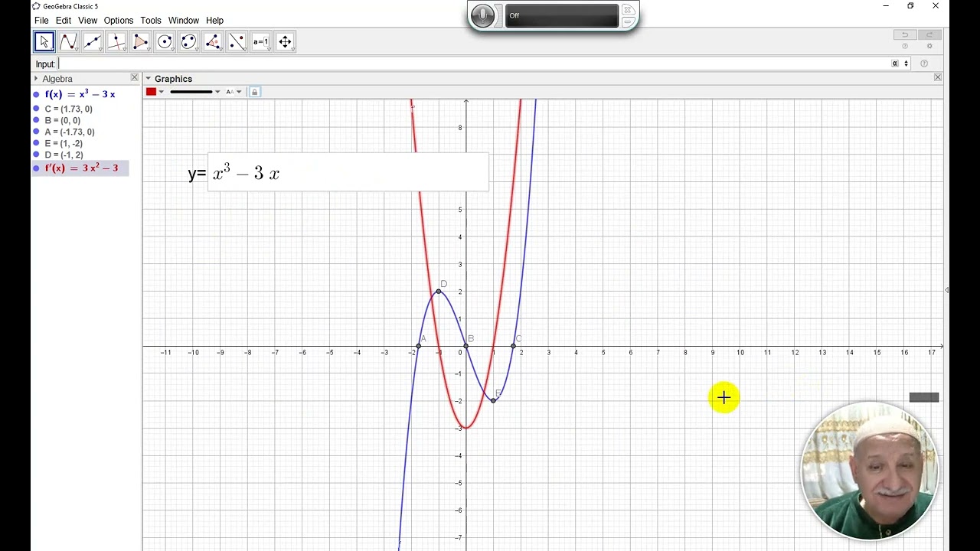Toggle visibility bullet of point E
The image size is (980, 551).
[36, 143]
